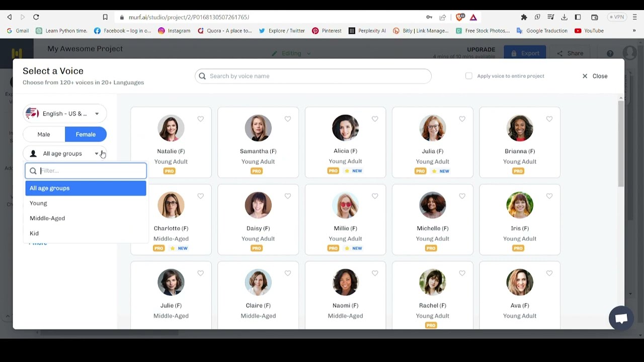This screenshot has height=362, width=644.
Task: Open English - US language dropdown
Action: (64, 114)
